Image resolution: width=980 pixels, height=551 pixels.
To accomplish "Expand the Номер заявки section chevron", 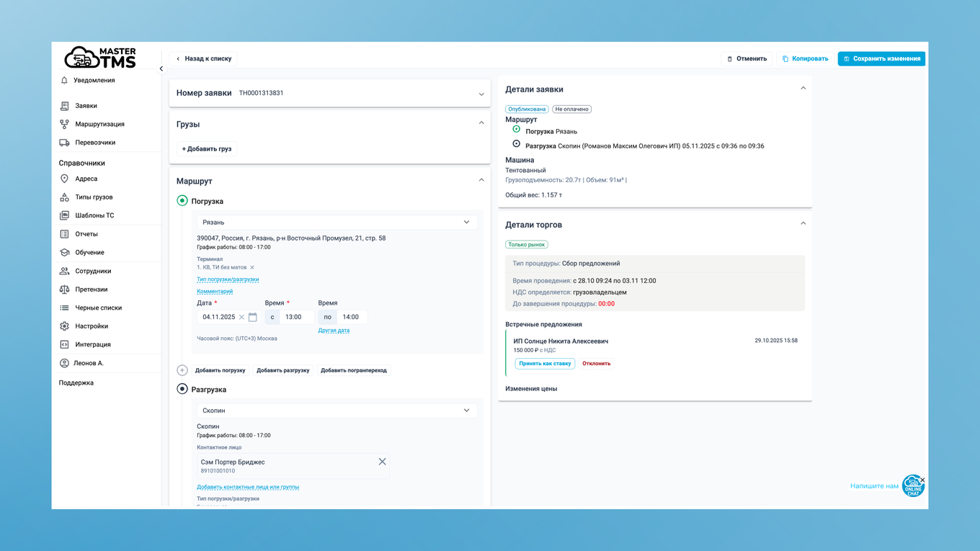I will point(481,94).
